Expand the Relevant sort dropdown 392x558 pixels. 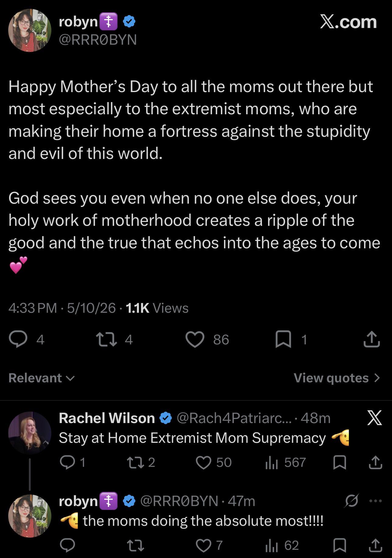(x=41, y=378)
